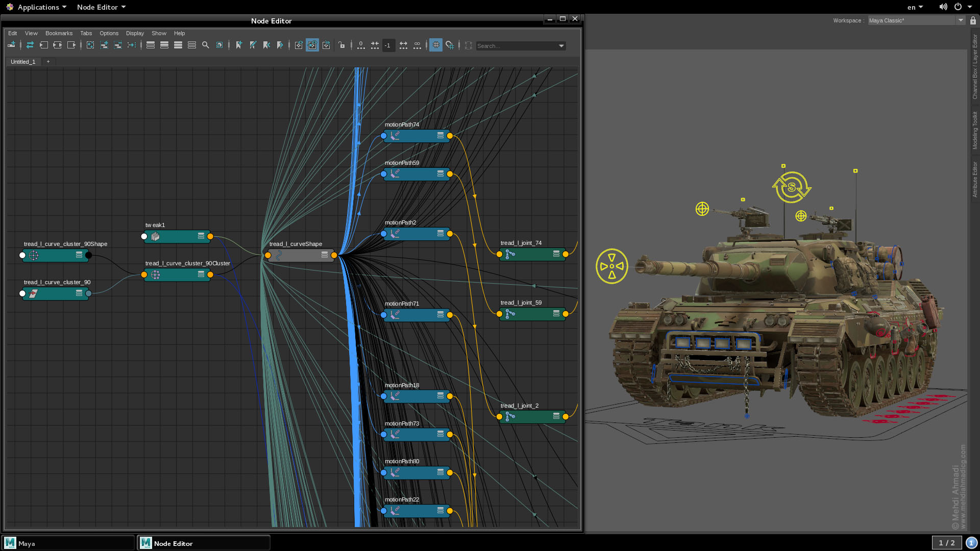Click the infinite depth traversal icon
980x551 pixels.
417,45
